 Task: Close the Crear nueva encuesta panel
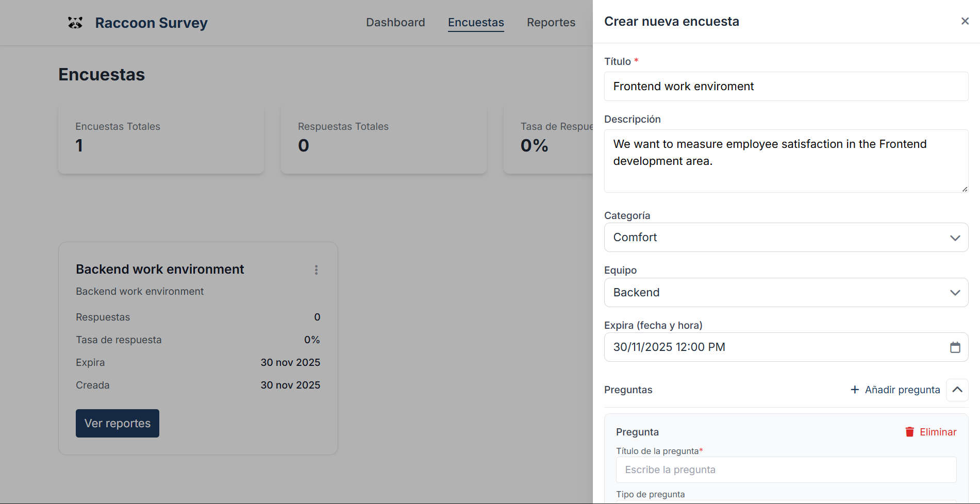click(965, 21)
